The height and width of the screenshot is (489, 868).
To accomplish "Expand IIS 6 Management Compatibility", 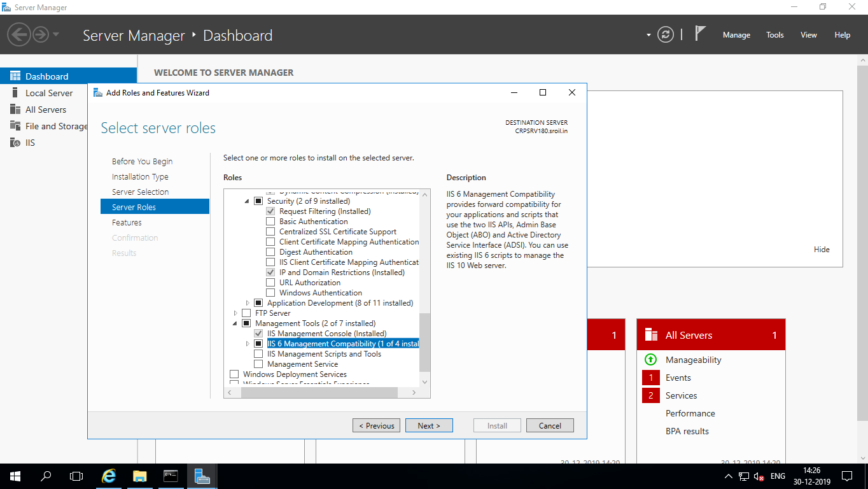I will point(248,344).
